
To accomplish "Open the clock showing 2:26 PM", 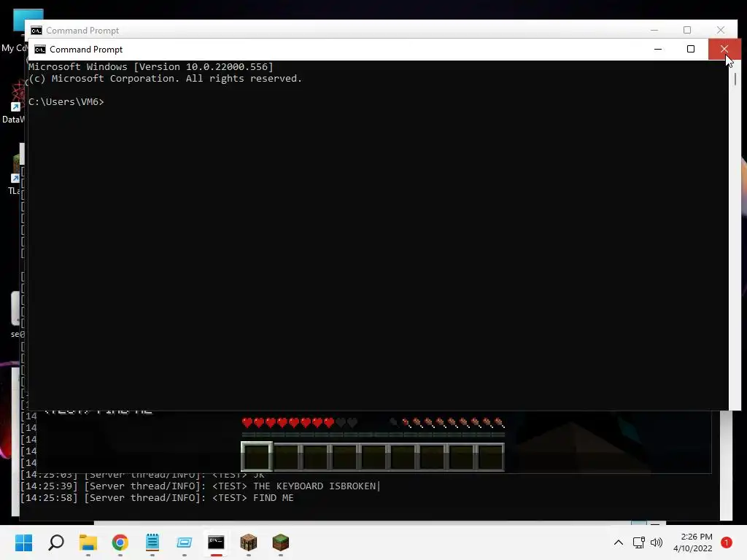I will (693, 542).
